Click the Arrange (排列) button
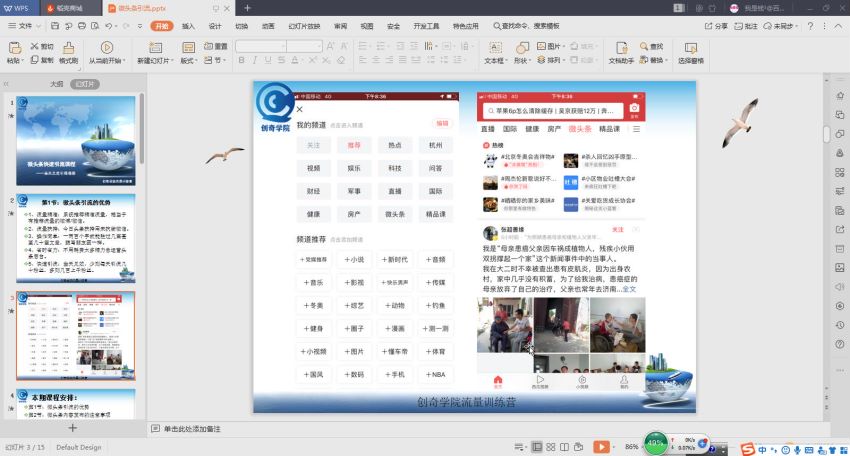The width and height of the screenshot is (850, 456). (550, 60)
